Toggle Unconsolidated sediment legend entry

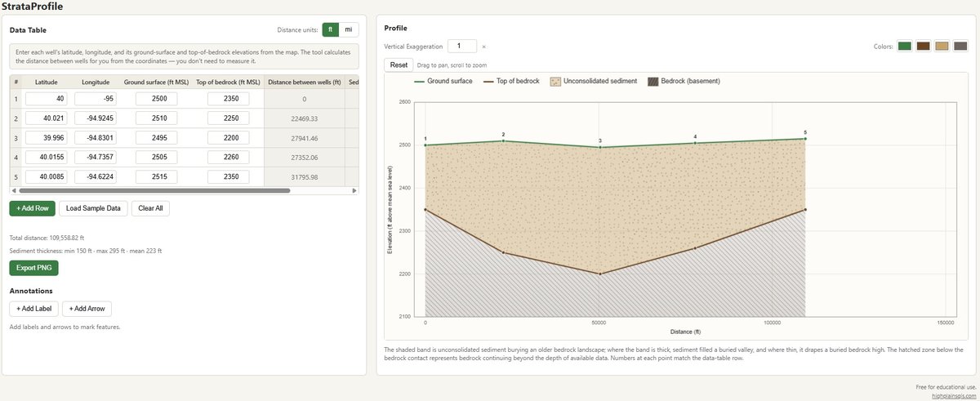click(594, 82)
